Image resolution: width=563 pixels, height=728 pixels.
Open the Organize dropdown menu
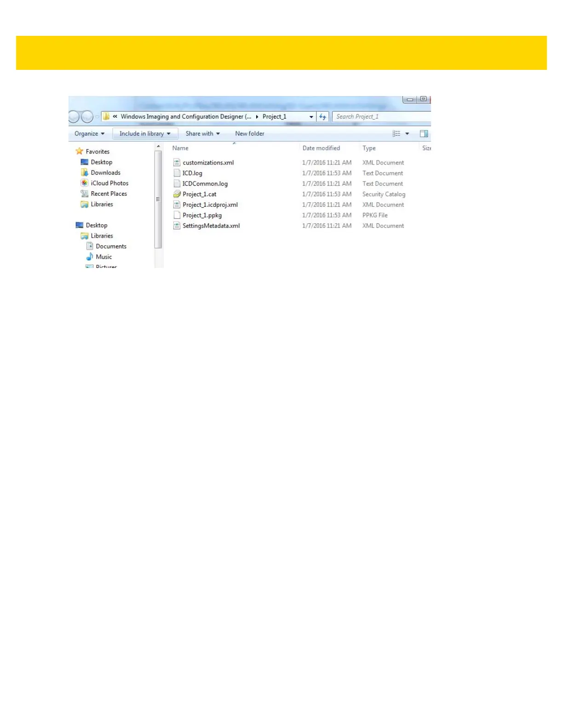click(x=90, y=134)
